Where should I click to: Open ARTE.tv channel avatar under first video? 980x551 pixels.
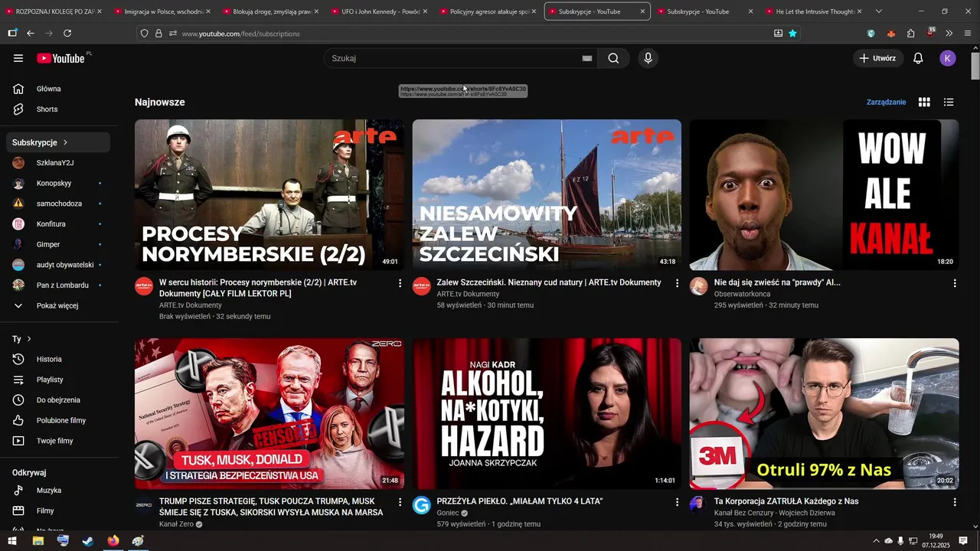(144, 286)
